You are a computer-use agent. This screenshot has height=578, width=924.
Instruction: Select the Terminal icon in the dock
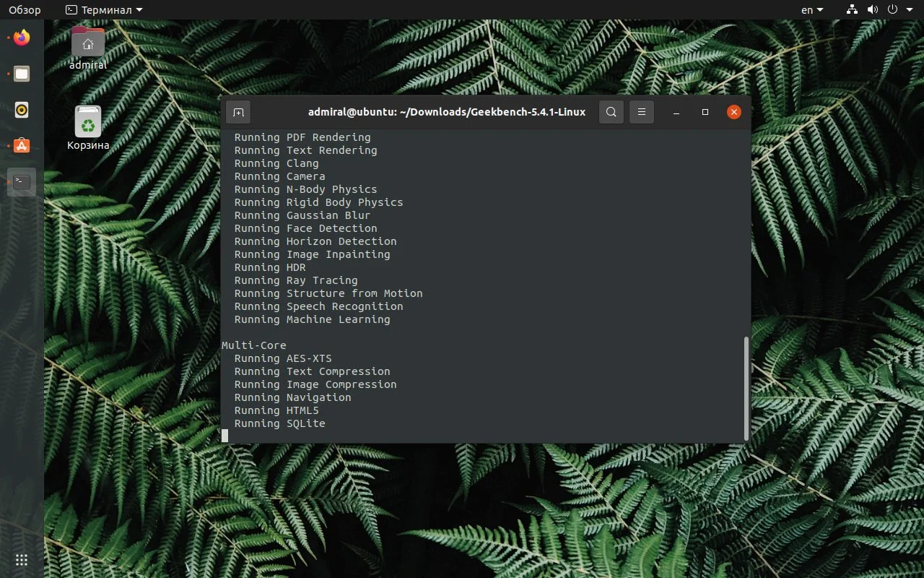point(22,182)
